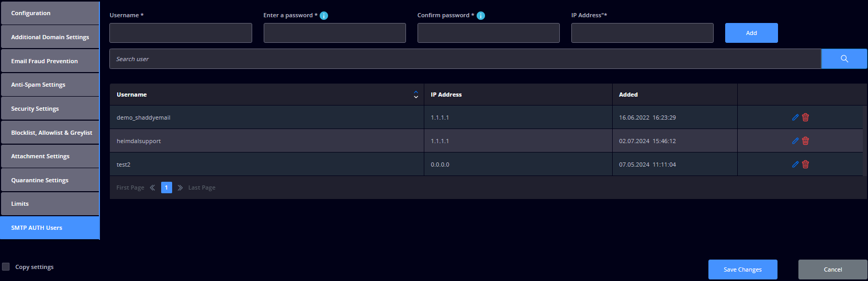Click the magnifier search button
The width and height of the screenshot is (868, 281).
tap(844, 59)
